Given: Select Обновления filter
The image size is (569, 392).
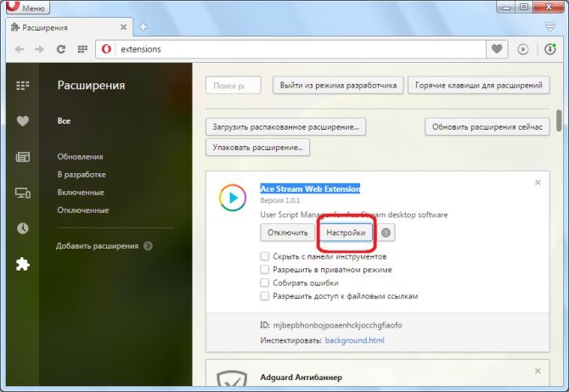Looking at the screenshot, I should [x=80, y=157].
